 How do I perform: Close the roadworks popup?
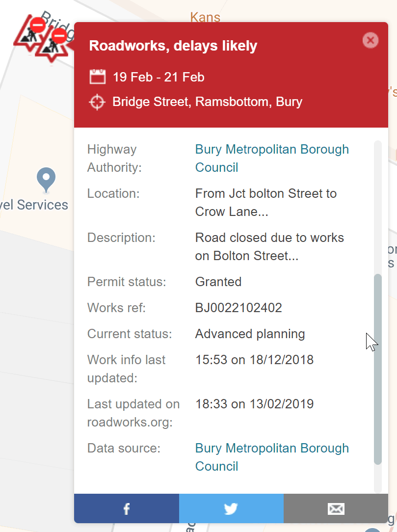(371, 40)
